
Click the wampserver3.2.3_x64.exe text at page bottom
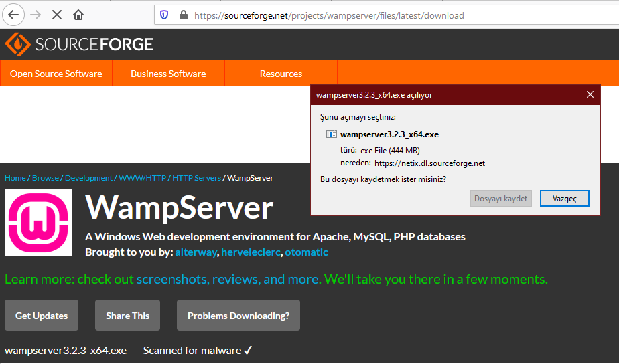(66, 350)
